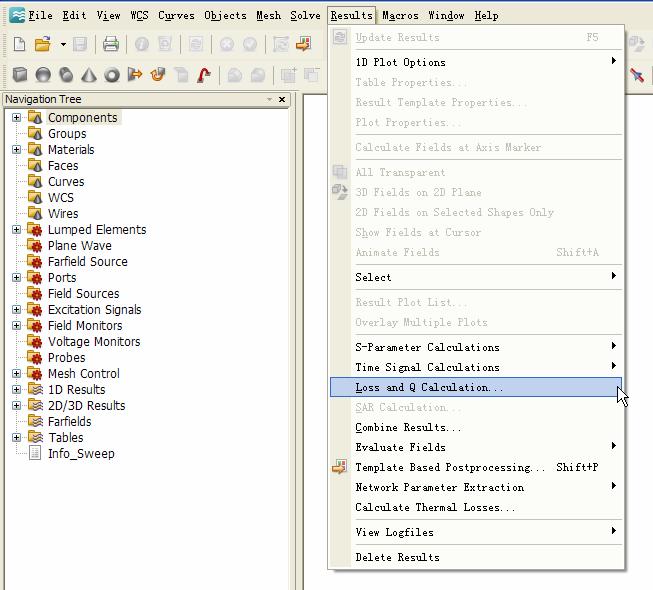The image size is (653, 590).
Task: Open the Curves menu
Action: point(176,16)
